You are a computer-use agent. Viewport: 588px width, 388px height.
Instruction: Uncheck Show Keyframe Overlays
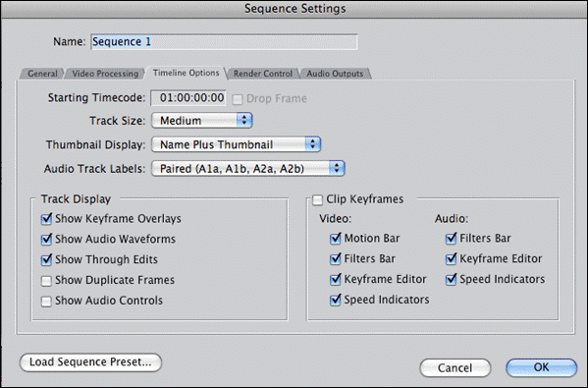point(46,219)
